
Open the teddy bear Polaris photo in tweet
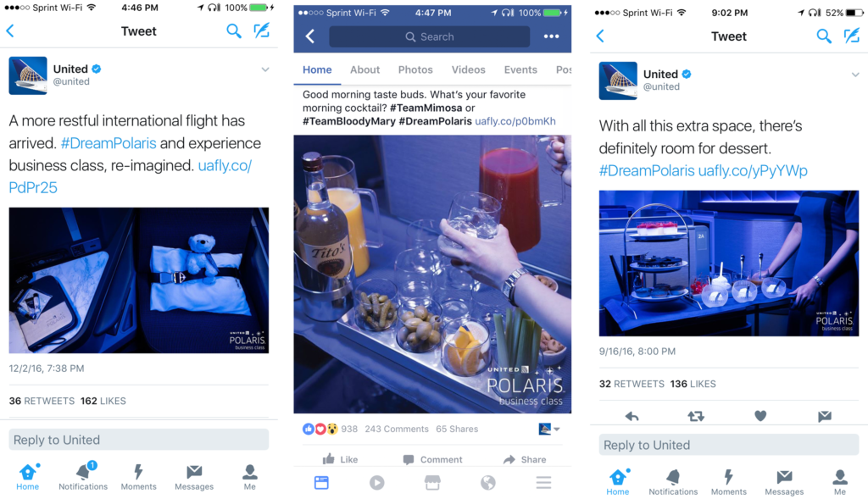click(x=139, y=280)
